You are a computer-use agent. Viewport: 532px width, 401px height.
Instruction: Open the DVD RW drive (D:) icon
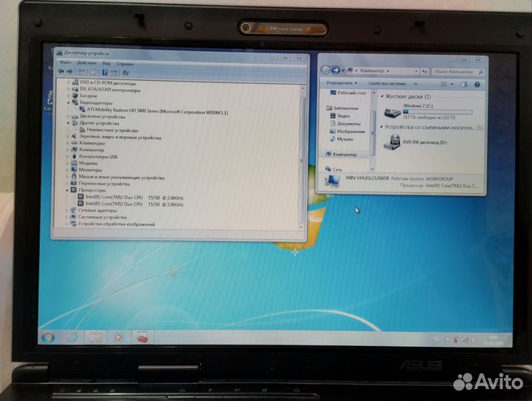pyautogui.click(x=391, y=142)
